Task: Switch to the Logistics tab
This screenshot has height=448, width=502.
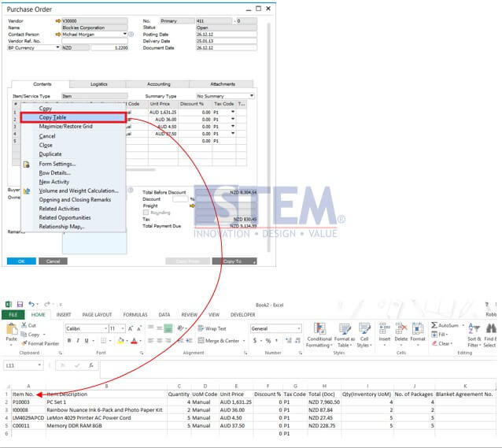Action: pyautogui.click(x=98, y=84)
